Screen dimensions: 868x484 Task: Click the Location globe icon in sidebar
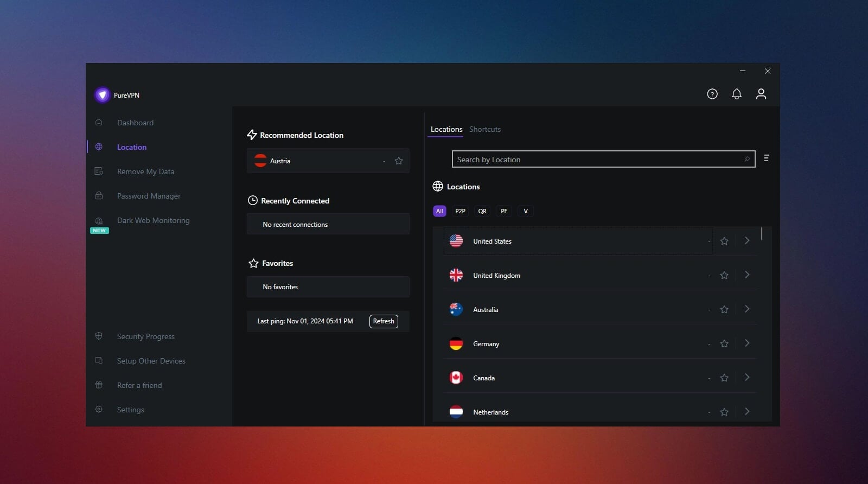click(99, 147)
